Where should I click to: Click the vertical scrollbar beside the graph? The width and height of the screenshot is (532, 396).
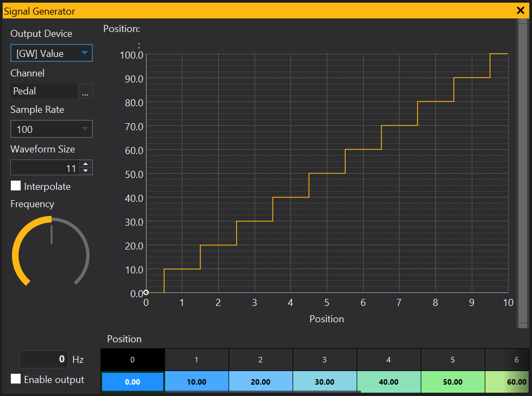coord(522,174)
